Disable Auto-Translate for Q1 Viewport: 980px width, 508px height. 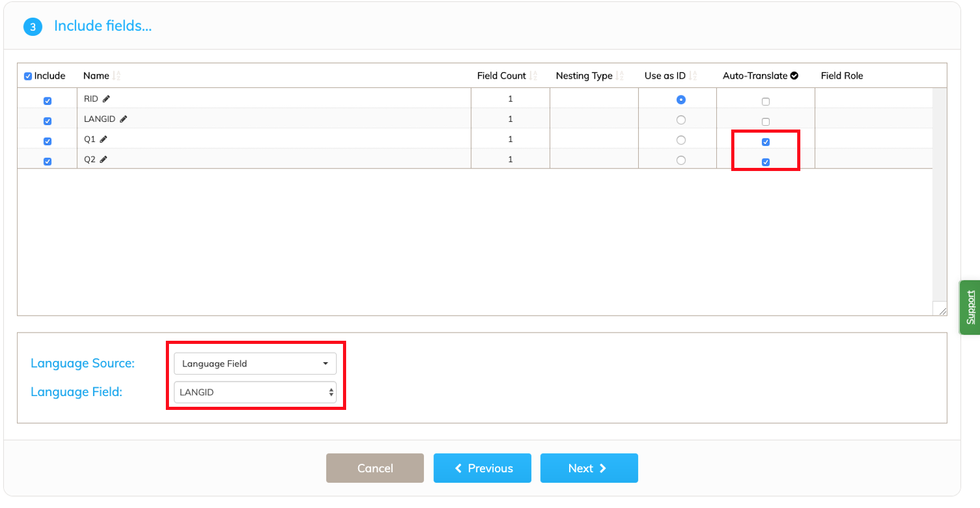(x=766, y=141)
